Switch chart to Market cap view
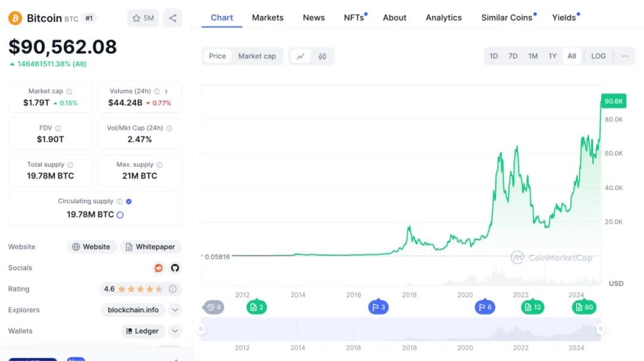Viewport: 644px width, 361px height. click(x=257, y=56)
